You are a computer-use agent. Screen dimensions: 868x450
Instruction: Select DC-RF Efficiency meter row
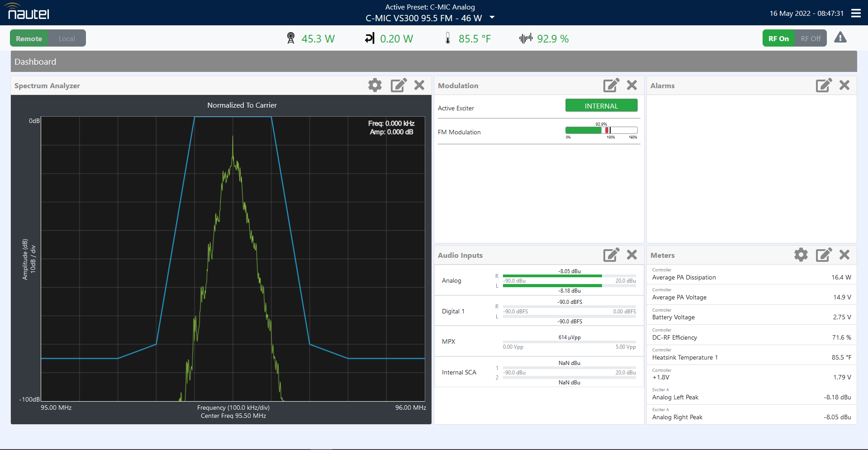[751, 335]
